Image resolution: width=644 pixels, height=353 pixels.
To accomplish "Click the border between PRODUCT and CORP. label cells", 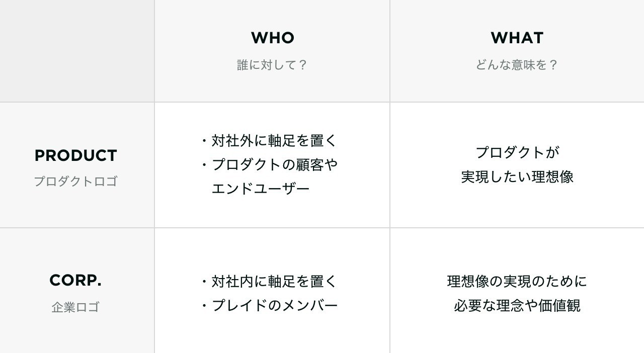I will pyautogui.click(x=77, y=228).
